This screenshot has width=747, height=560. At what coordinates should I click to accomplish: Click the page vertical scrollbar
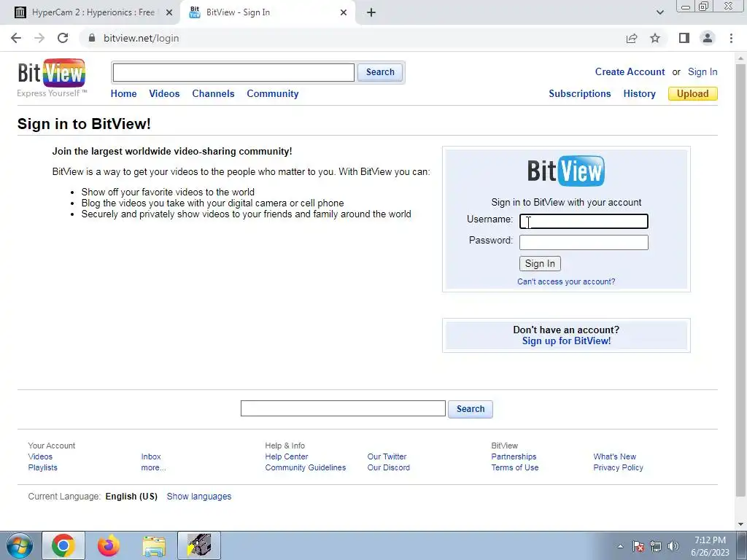[x=740, y=281]
